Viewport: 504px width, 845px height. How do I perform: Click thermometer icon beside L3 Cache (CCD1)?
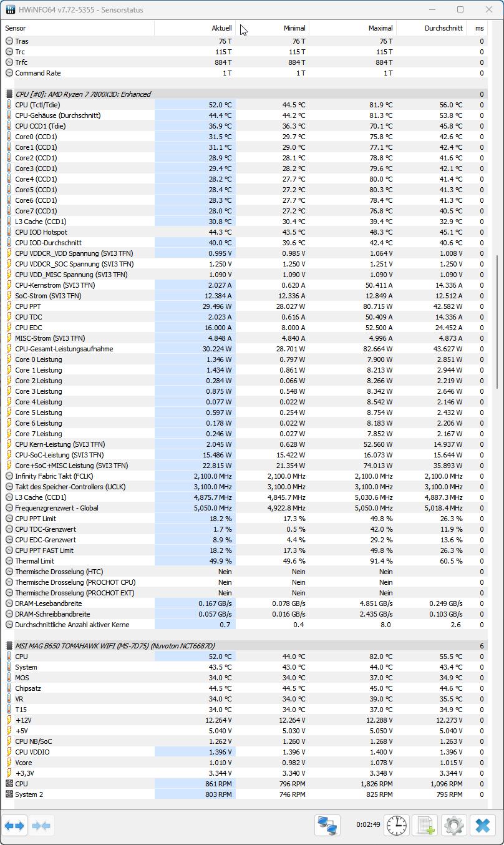9,222
